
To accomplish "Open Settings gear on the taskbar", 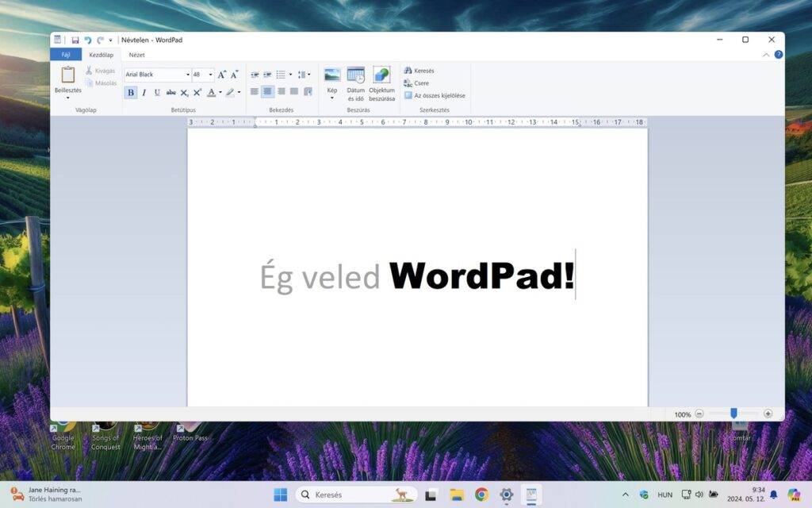I will (x=507, y=495).
